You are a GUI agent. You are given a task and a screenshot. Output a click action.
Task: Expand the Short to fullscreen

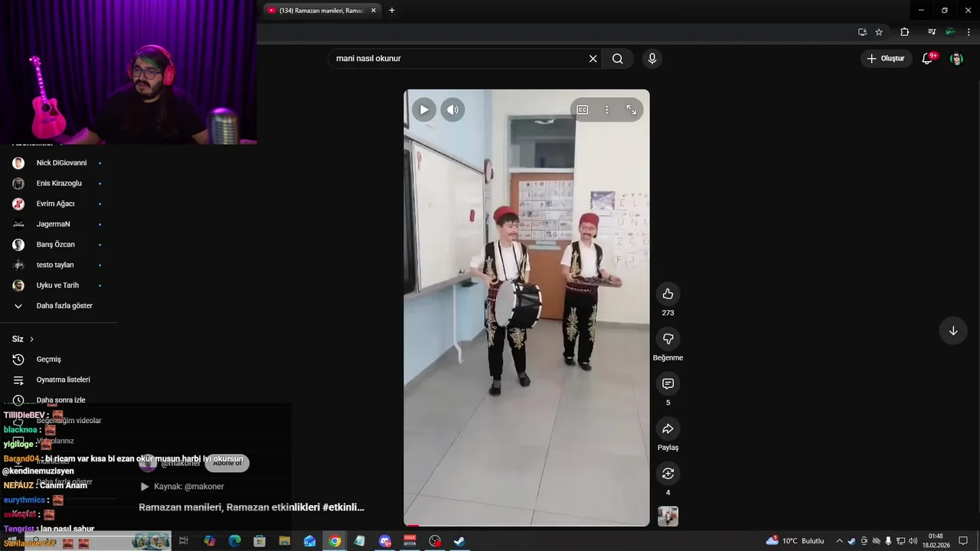[632, 109]
